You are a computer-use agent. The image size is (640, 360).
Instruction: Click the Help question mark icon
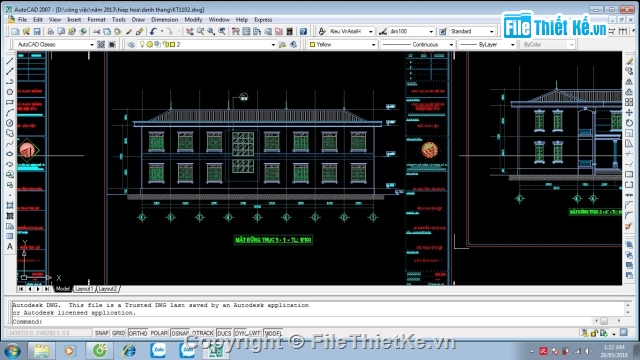(303, 31)
